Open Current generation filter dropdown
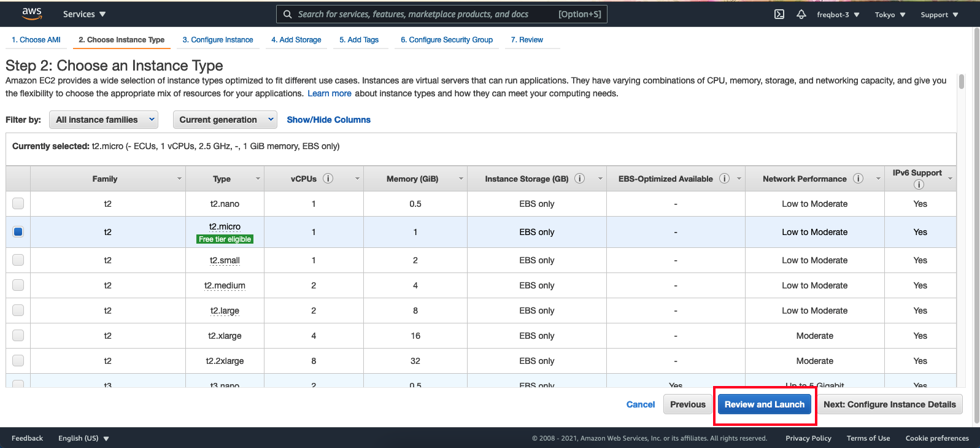980x448 pixels. click(225, 120)
